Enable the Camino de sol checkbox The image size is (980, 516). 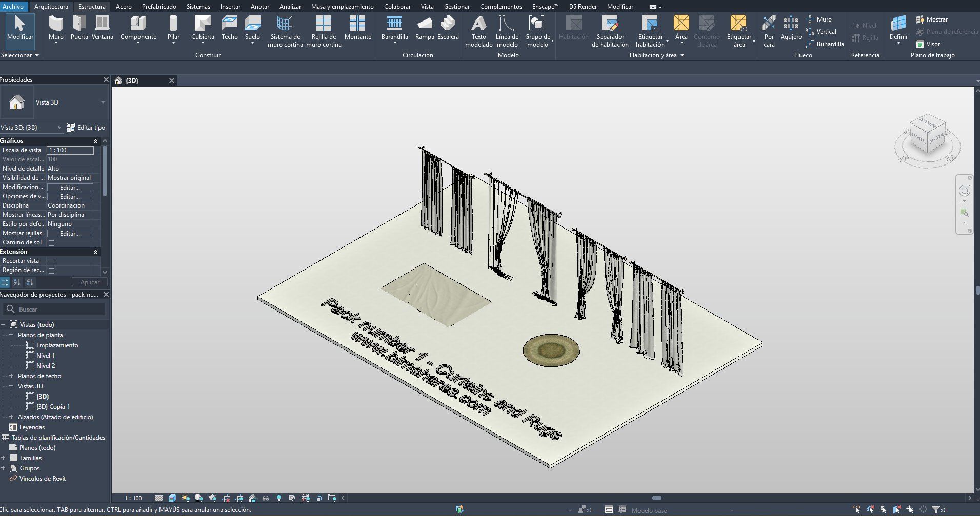tap(51, 243)
